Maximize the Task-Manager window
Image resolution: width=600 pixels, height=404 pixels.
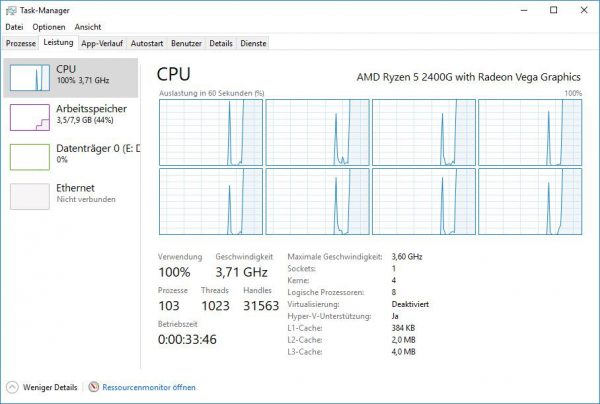(553, 10)
